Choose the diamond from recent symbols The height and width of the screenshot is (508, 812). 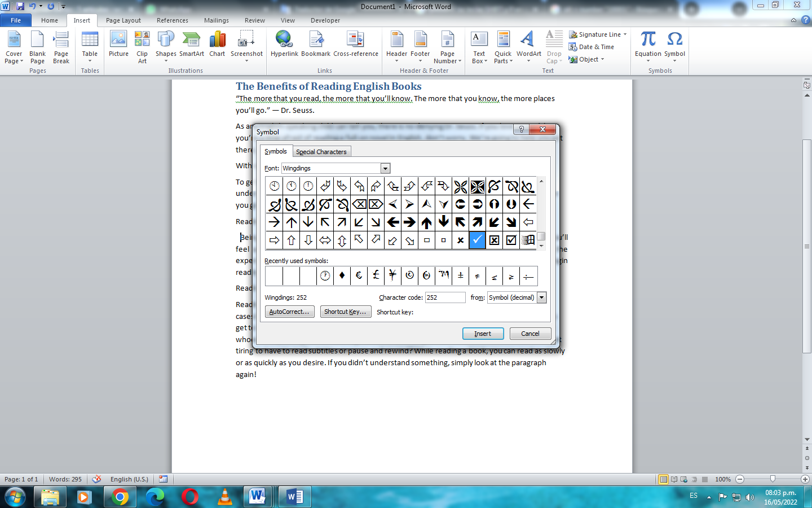pos(342,275)
